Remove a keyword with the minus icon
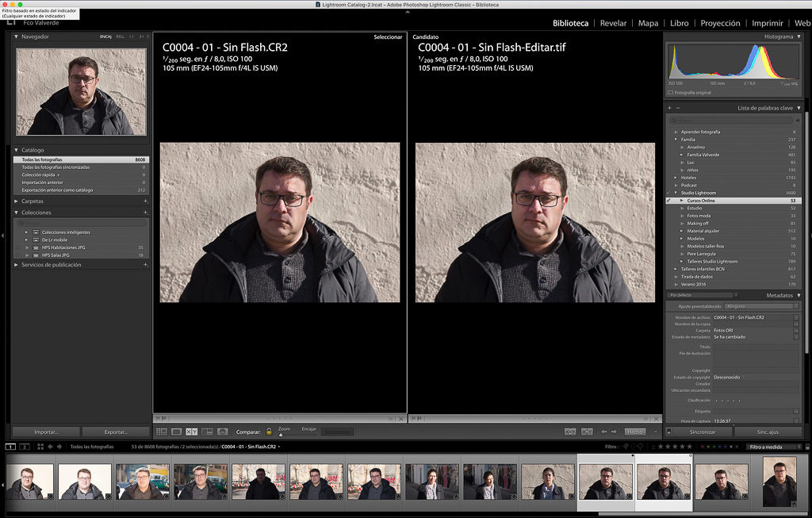This screenshot has height=518, width=812. pos(678,108)
